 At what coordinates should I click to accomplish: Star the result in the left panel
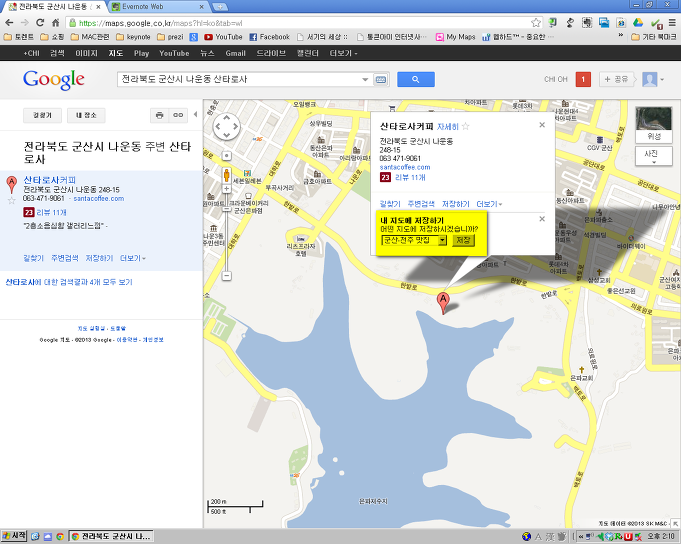[12, 200]
